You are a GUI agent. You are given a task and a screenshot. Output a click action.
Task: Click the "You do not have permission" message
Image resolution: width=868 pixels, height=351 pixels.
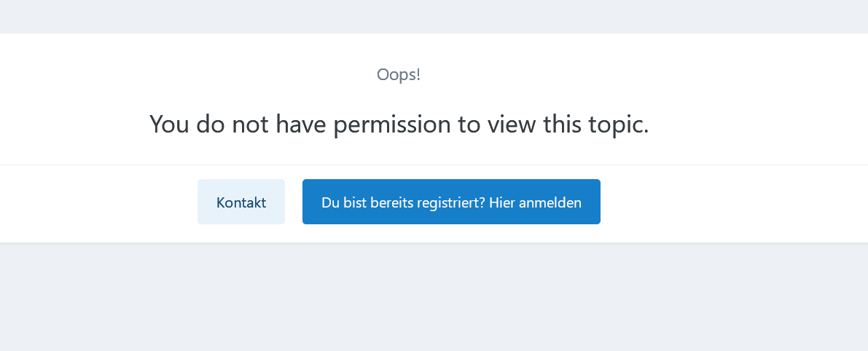pos(399,125)
